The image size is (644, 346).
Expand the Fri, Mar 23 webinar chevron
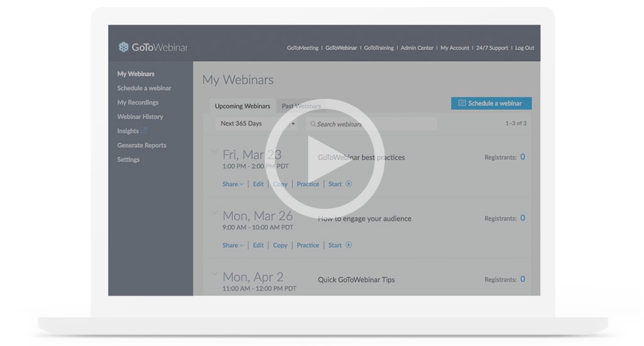[214, 152]
